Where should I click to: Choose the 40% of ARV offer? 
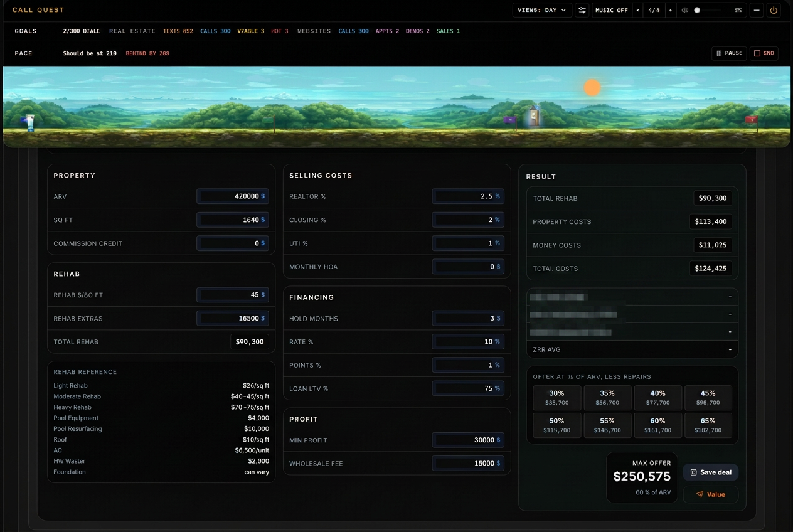coord(657,398)
